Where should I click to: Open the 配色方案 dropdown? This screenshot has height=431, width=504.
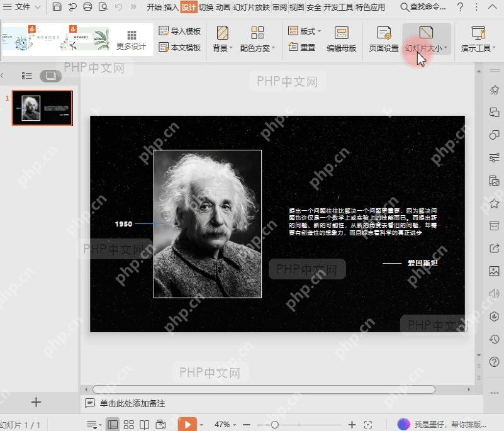257,39
